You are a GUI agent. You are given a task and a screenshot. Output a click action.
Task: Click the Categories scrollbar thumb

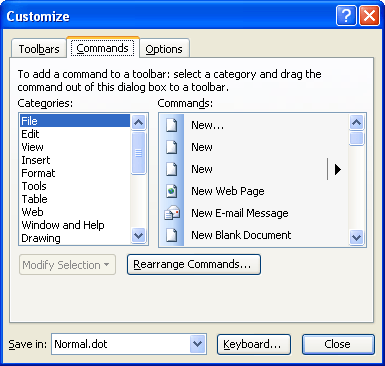[x=138, y=153]
